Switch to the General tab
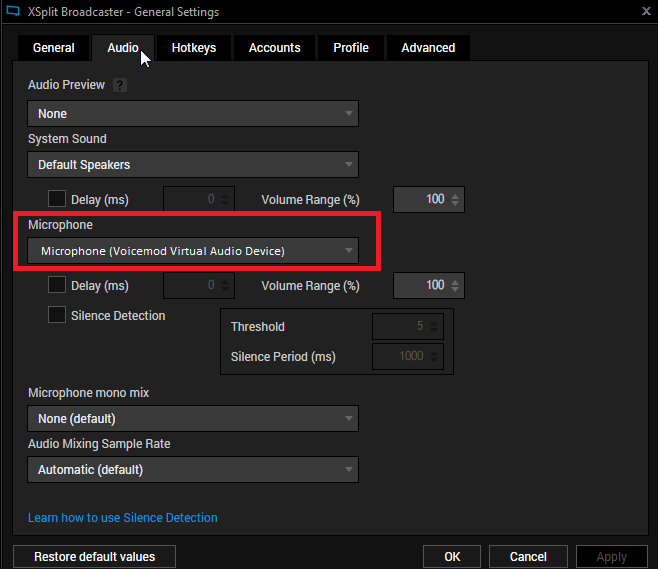The width and height of the screenshot is (658, 569). click(x=54, y=48)
